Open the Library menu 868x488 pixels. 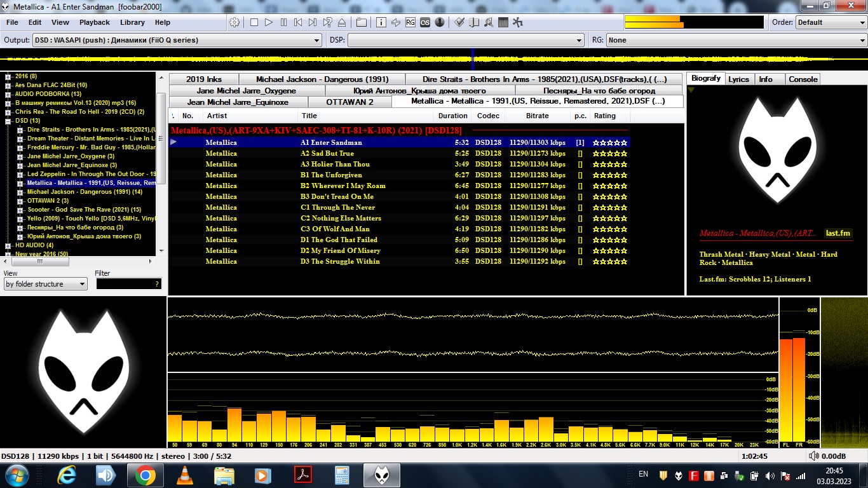[x=132, y=22]
